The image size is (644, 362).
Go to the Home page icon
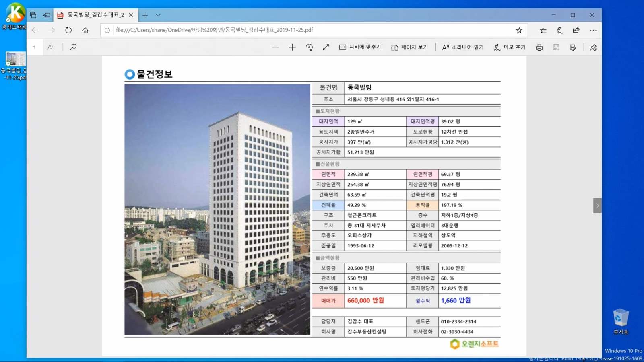(85, 30)
